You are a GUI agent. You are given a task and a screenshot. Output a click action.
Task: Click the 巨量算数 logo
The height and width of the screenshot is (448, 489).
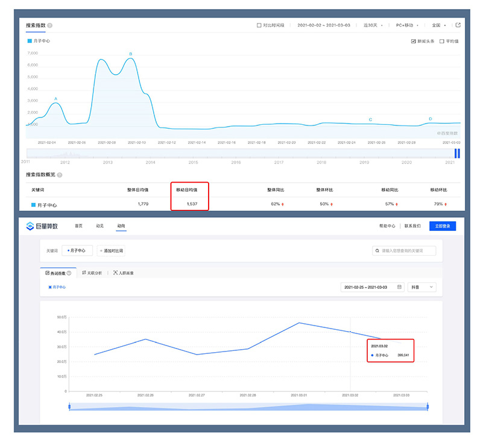click(42, 226)
